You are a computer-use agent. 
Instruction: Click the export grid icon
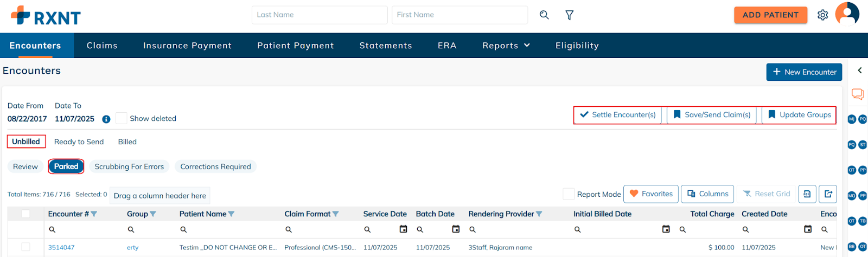pyautogui.click(x=828, y=194)
